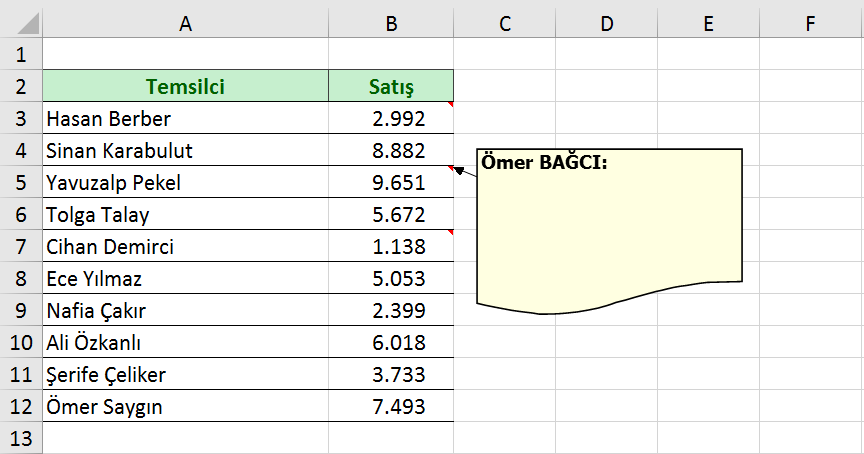
Task: Select cell containing Hasan Berber
Action: click(185, 119)
